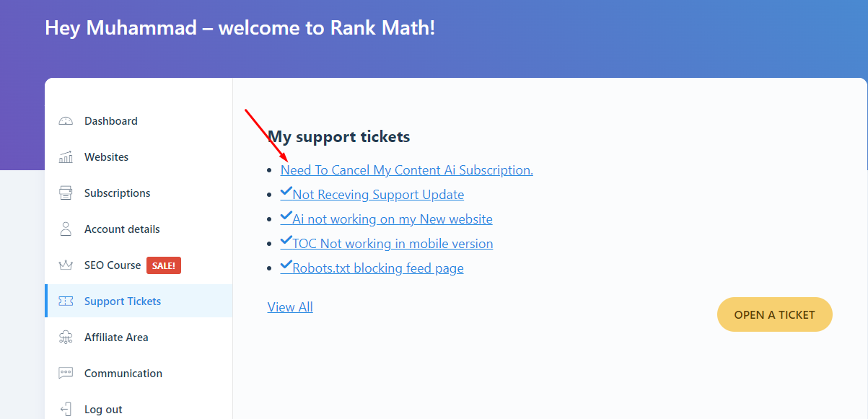
Task: Open the Not Receving Support Update ticket
Action: tap(372, 194)
